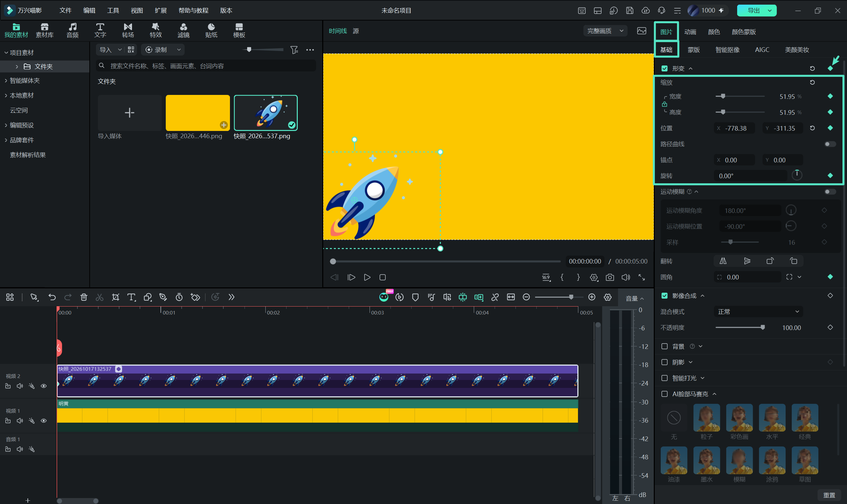Open the 贴纸 stickers panel
847x504 pixels.
click(x=211, y=30)
